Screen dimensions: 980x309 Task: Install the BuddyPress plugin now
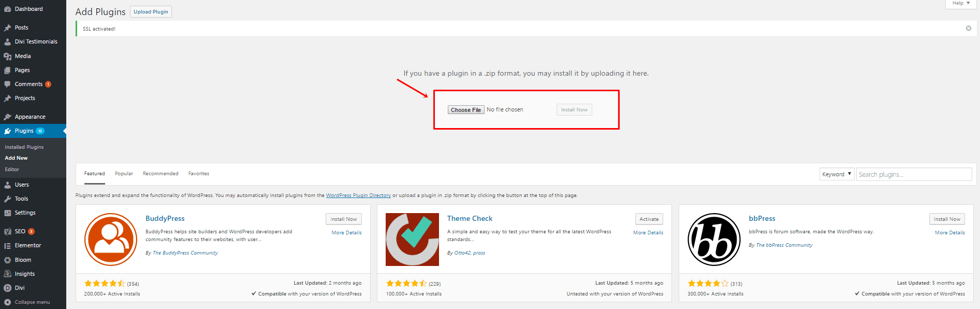[344, 219]
